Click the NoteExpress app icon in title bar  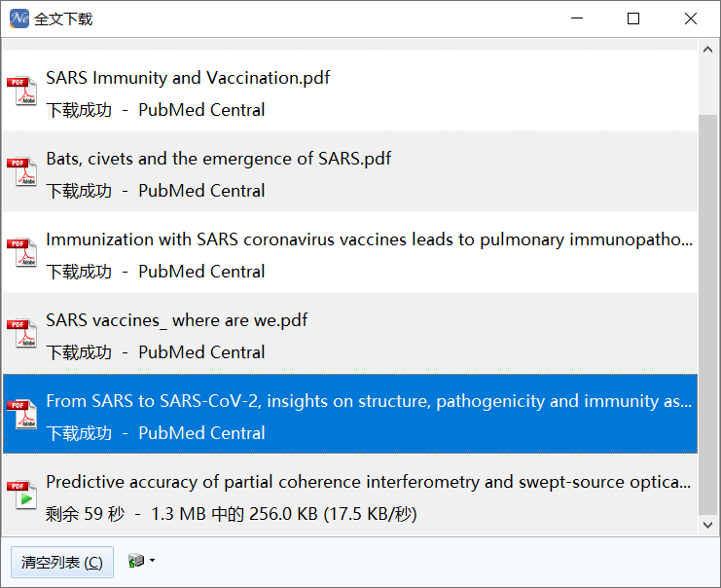coord(19,18)
